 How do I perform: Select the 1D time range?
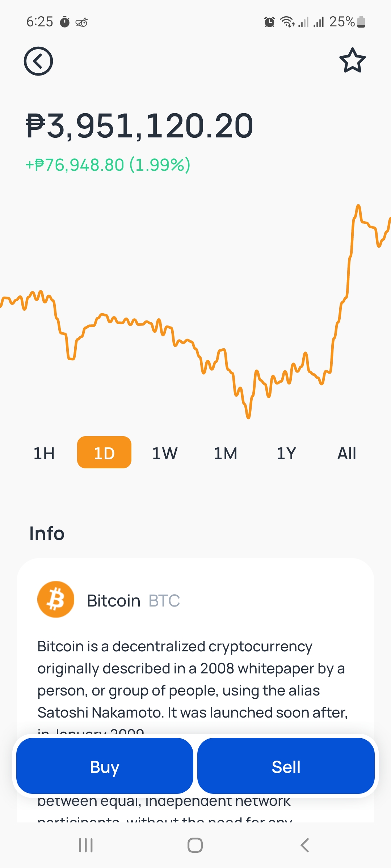pos(104,452)
